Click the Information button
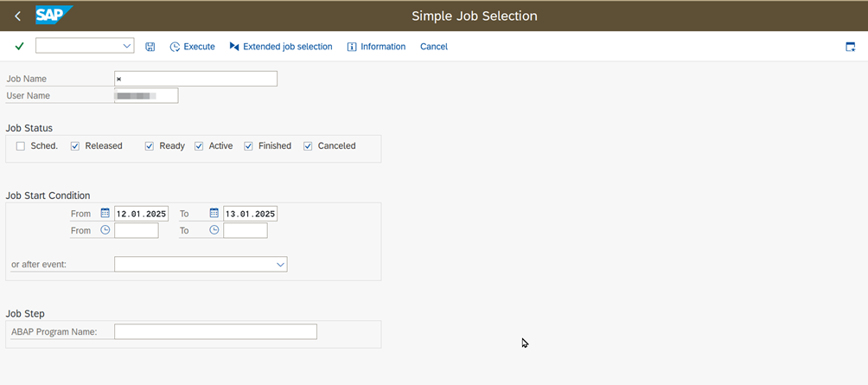The image size is (868, 385). pyautogui.click(x=376, y=47)
